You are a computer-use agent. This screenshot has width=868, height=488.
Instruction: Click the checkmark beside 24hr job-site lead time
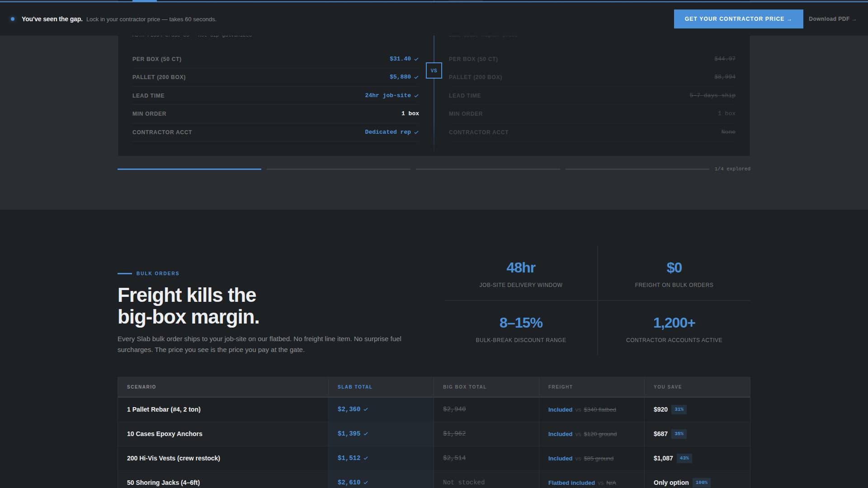[416, 95]
